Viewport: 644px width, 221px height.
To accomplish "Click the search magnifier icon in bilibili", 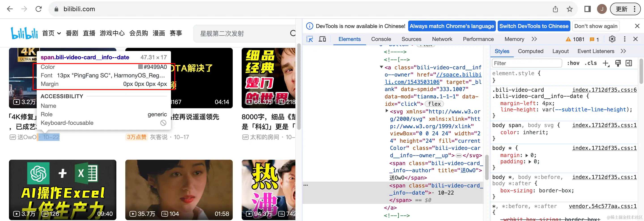I will tap(292, 33).
